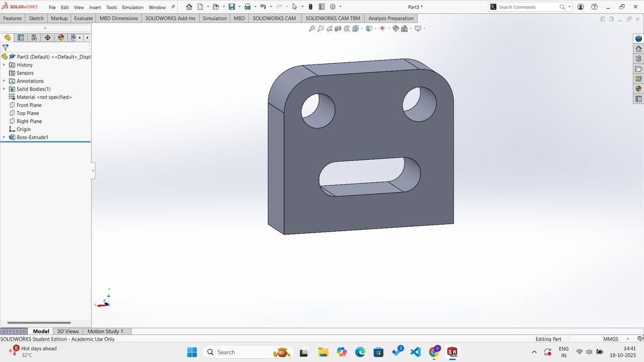Open the Insert menu
Viewport: 644px width, 362px height.
tap(94, 8)
